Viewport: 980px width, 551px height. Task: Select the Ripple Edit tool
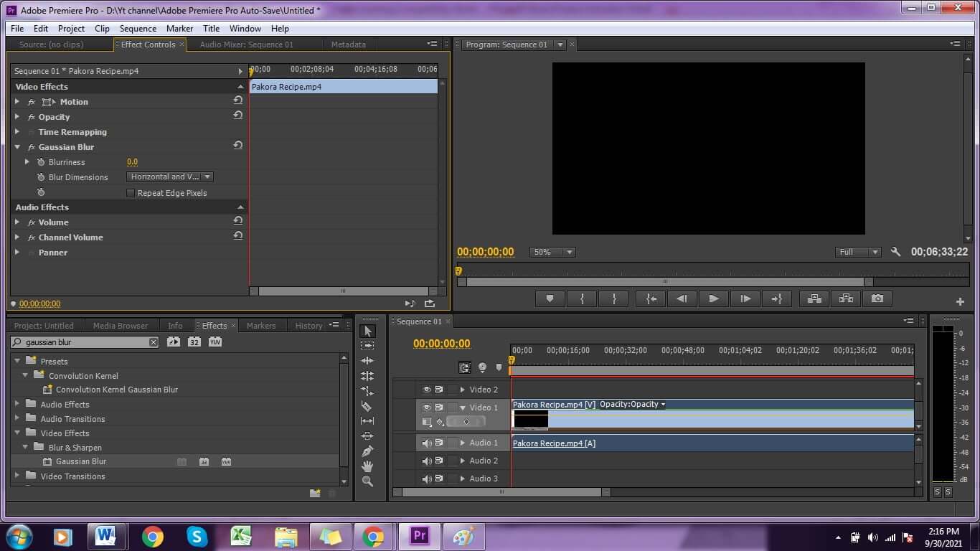click(x=367, y=361)
